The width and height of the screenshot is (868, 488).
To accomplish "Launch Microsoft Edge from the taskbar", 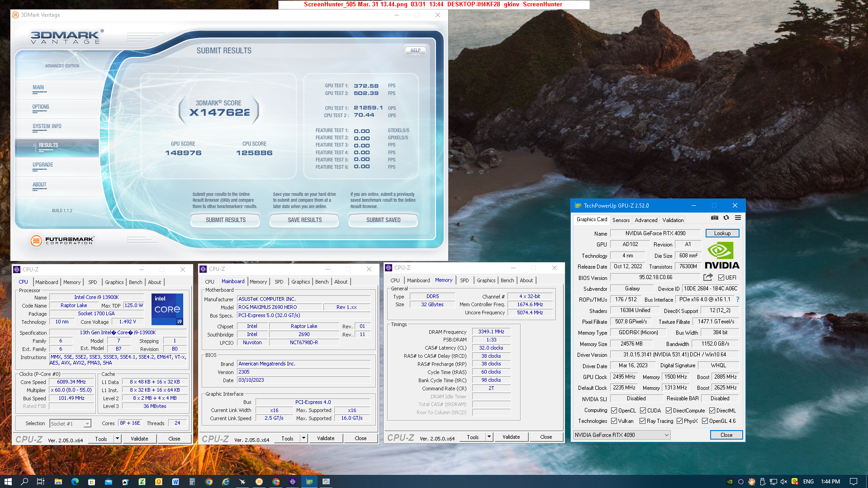I will (75, 482).
